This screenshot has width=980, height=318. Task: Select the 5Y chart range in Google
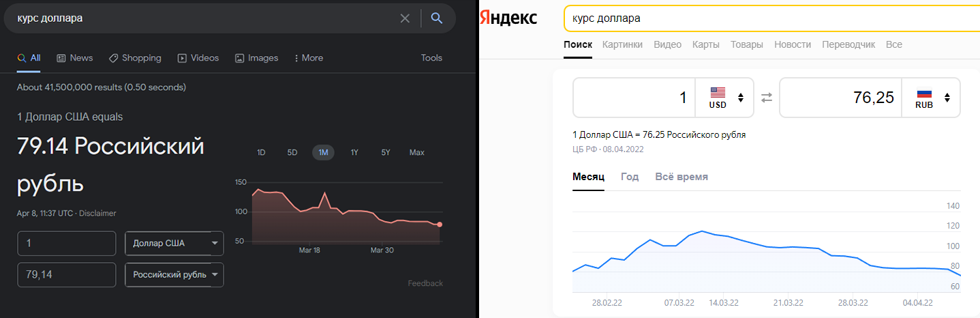386,153
